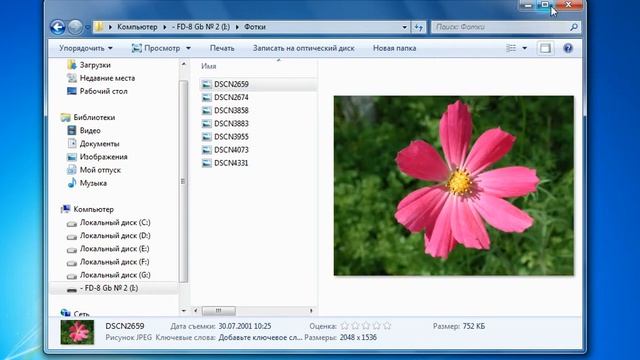Click file list scroll right arrow
Image resolution: width=640 pixels, height=360 pixels.
311,311
